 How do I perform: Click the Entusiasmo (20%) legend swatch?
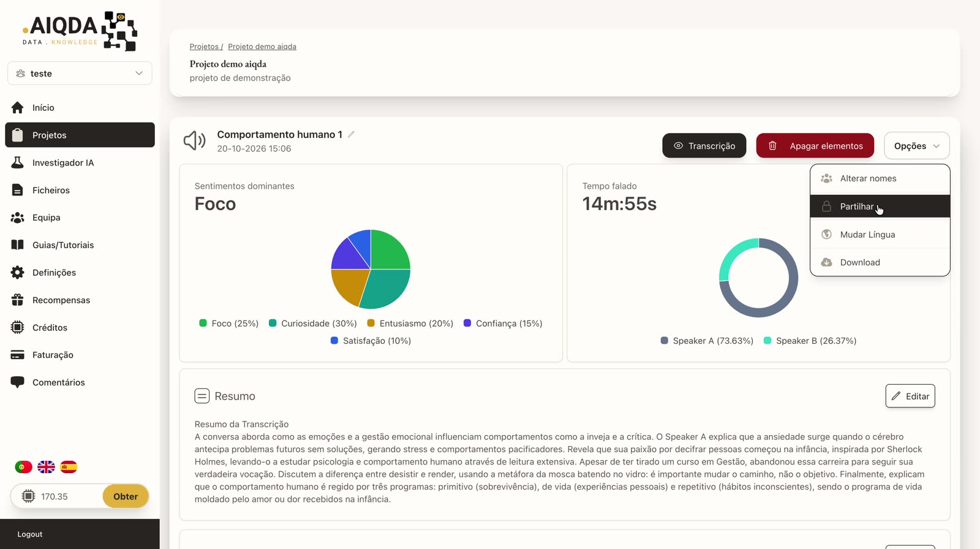(371, 323)
